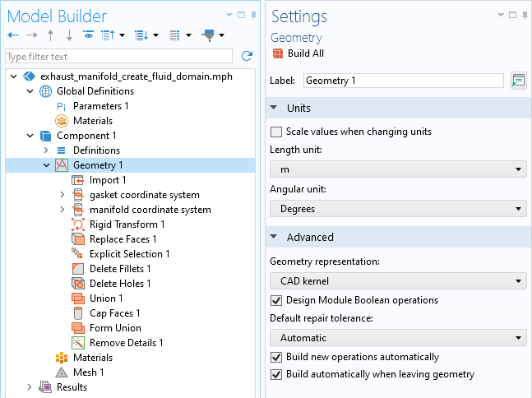Toggle Build new operations automatically checkbox
The height and width of the screenshot is (398, 532).
(276, 358)
